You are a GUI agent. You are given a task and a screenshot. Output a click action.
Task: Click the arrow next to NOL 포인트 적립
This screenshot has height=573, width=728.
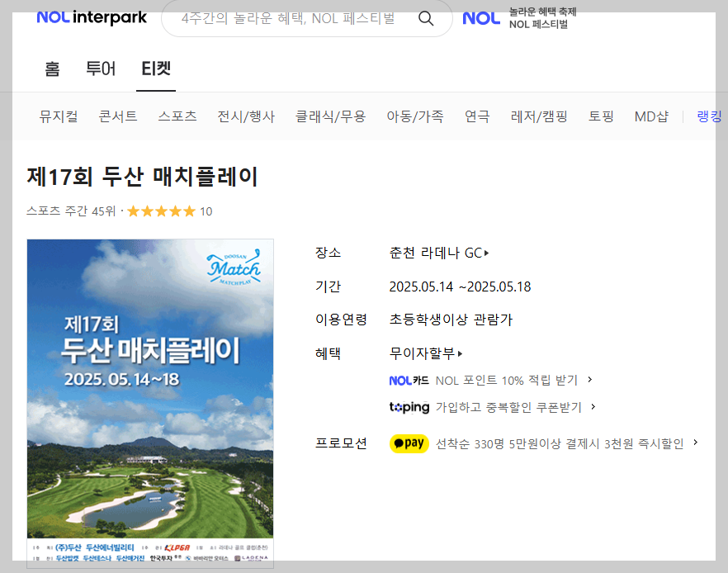point(590,380)
